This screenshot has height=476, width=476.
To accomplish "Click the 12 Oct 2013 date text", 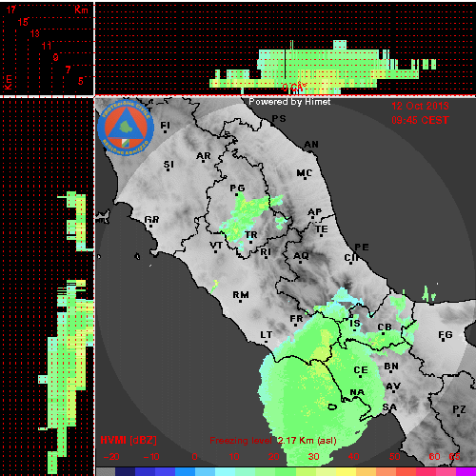I will coord(420,106).
